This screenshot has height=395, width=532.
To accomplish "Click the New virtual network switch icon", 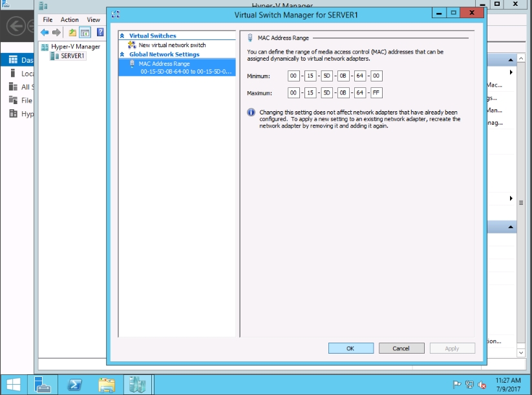I will point(132,45).
